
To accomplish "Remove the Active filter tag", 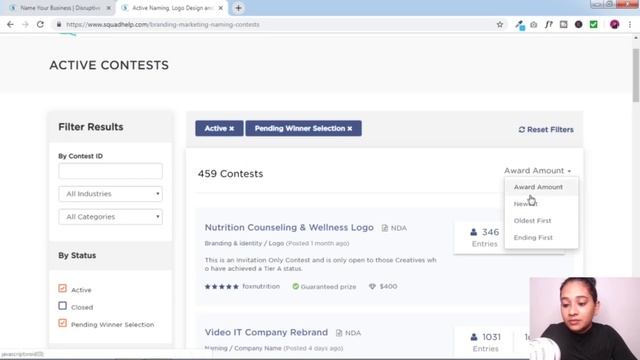I will click(x=231, y=129).
